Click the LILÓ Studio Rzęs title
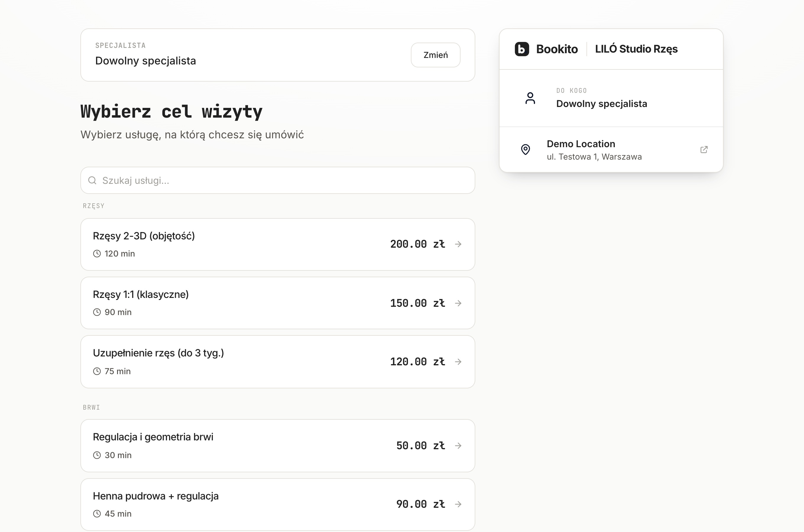 636,49
